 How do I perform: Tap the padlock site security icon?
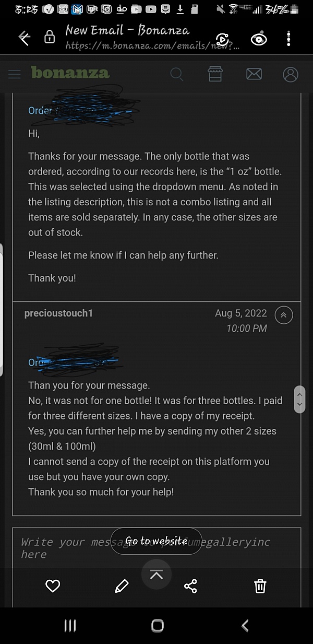[50, 37]
